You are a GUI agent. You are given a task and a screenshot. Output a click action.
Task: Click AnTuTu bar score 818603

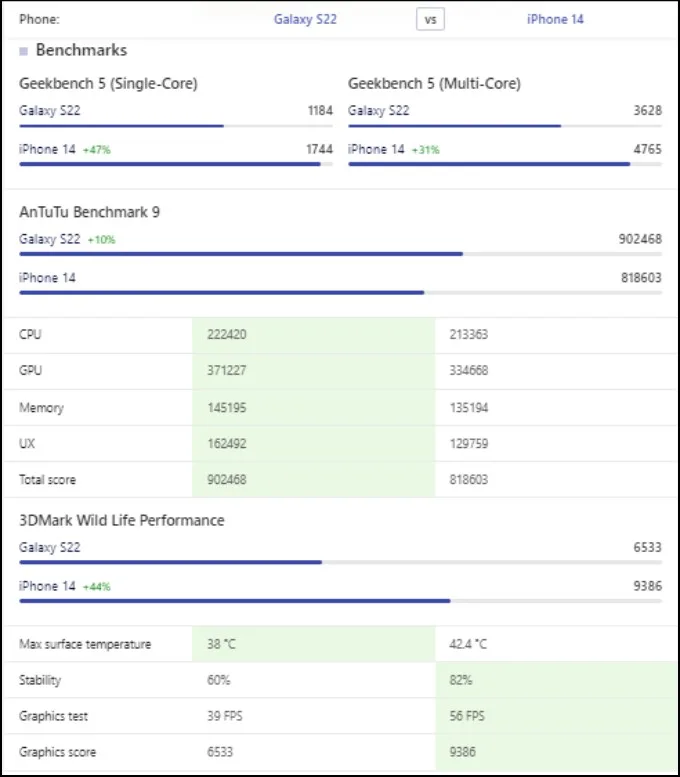pyautogui.click(x=641, y=278)
